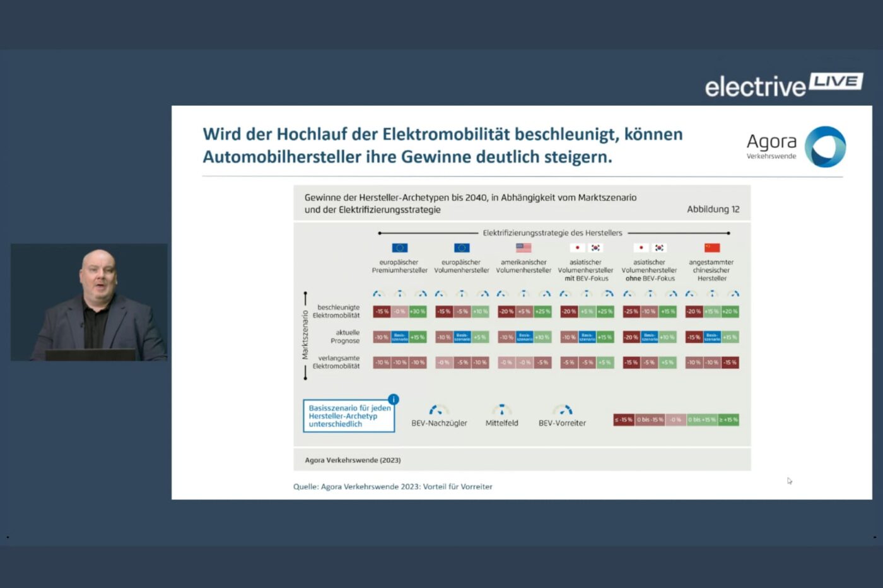Click the Japan flag above 'mit BEV-Fokus' column
This screenshot has width=883, height=588.
pyautogui.click(x=577, y=248)
